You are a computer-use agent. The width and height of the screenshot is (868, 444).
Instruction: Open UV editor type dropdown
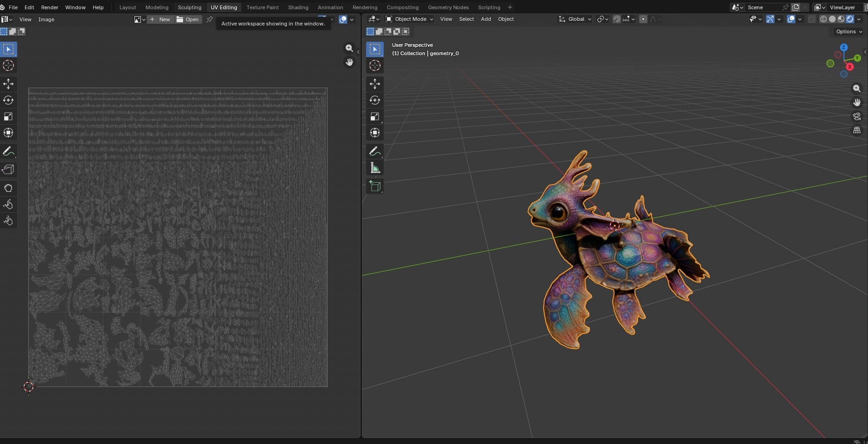tap(7, 19)
